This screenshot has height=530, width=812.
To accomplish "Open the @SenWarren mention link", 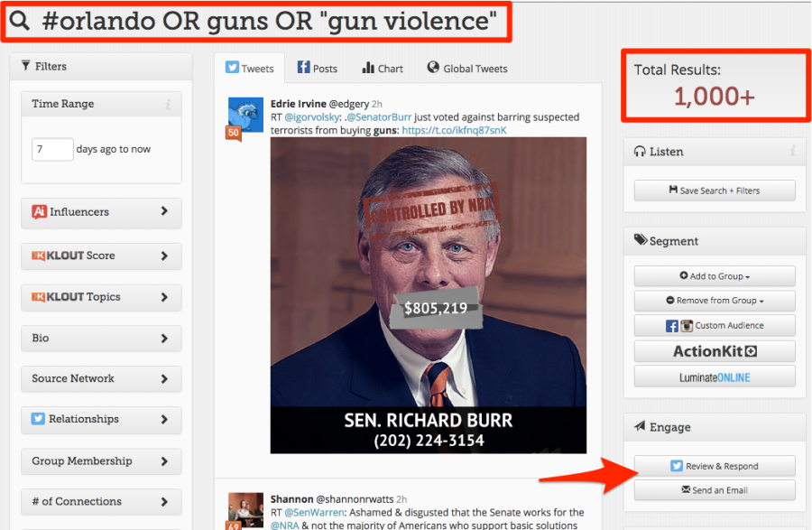I will click(x=314, y=512).
